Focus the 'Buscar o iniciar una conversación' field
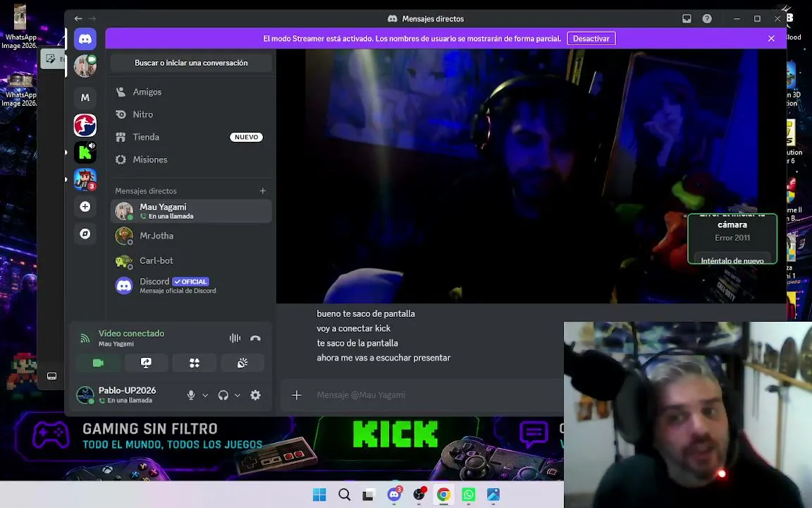Viewport: 812px width, 508px height. pyautogui.click(x=191, y=63)
